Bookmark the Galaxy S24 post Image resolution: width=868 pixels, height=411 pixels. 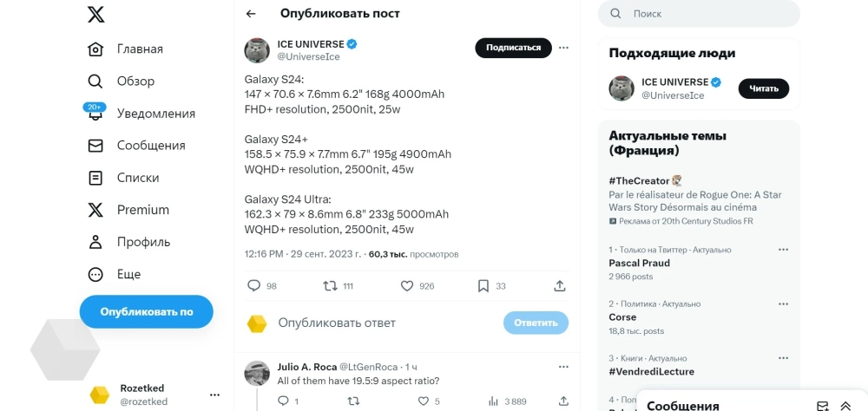(x=483, y=285)
